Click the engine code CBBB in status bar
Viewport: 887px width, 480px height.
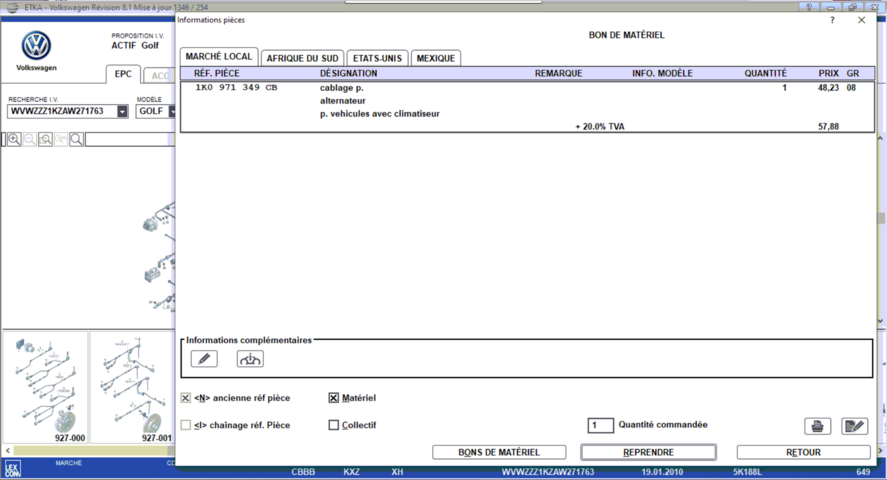click(x=303, y=472)
